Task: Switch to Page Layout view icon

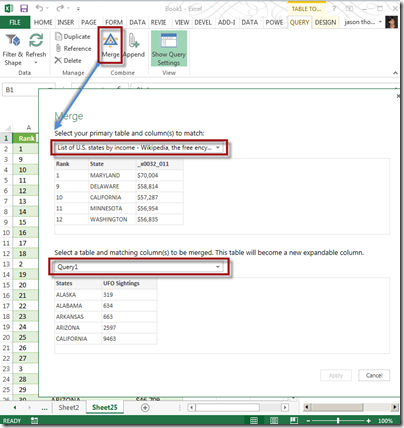Action: [x=274, y=421]
